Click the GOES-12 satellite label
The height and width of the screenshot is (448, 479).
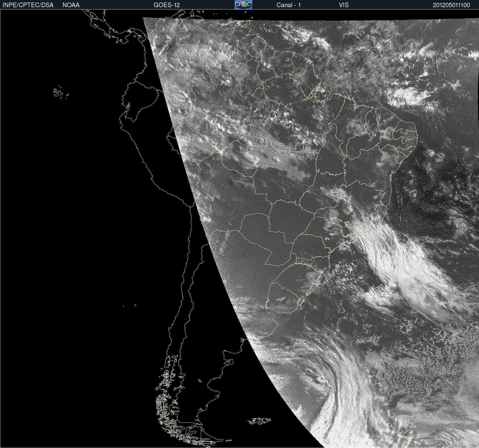[167, 5]
